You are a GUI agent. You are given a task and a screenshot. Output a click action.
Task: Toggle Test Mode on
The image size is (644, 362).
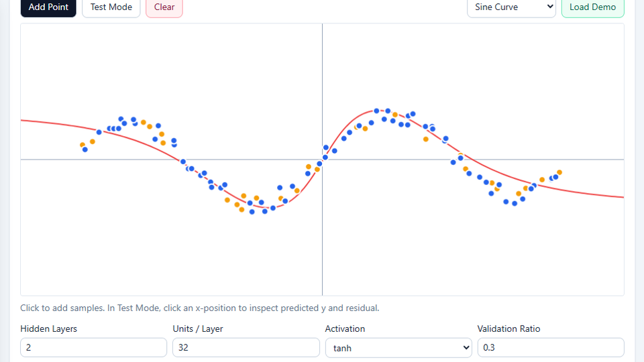[x=111, y=7]
